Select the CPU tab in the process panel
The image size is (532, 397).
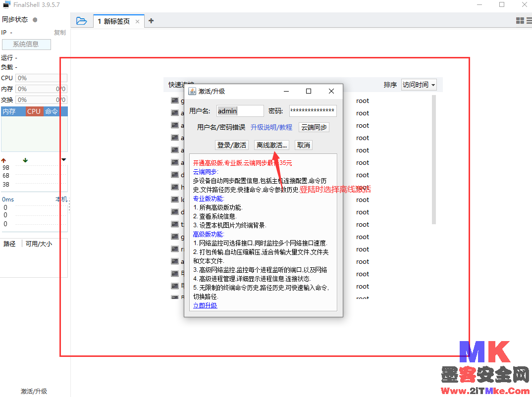click(34, 111)
